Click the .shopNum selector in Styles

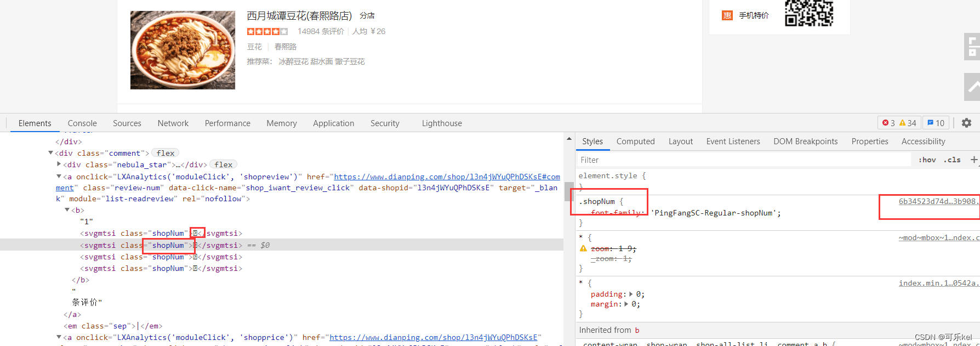[x=597, y=201]
